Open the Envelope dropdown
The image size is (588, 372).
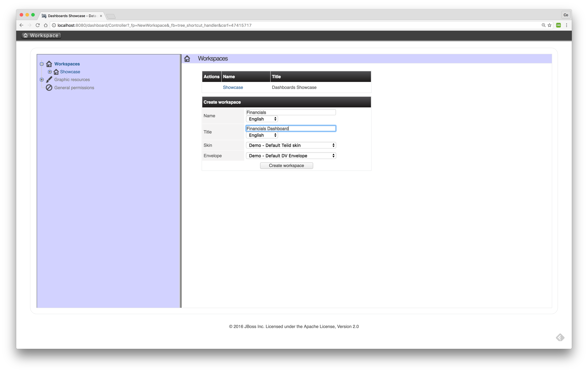pos(291,156)
